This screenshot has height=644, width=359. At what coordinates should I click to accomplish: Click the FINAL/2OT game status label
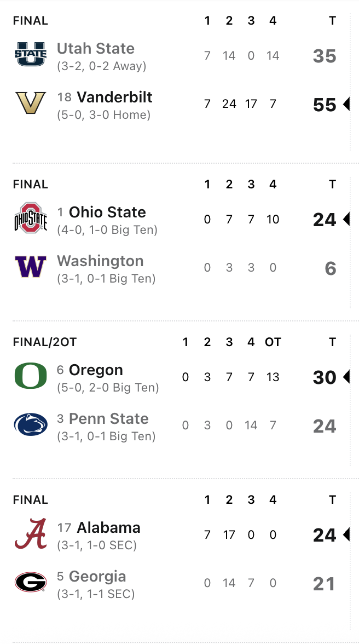pos(45,342)
